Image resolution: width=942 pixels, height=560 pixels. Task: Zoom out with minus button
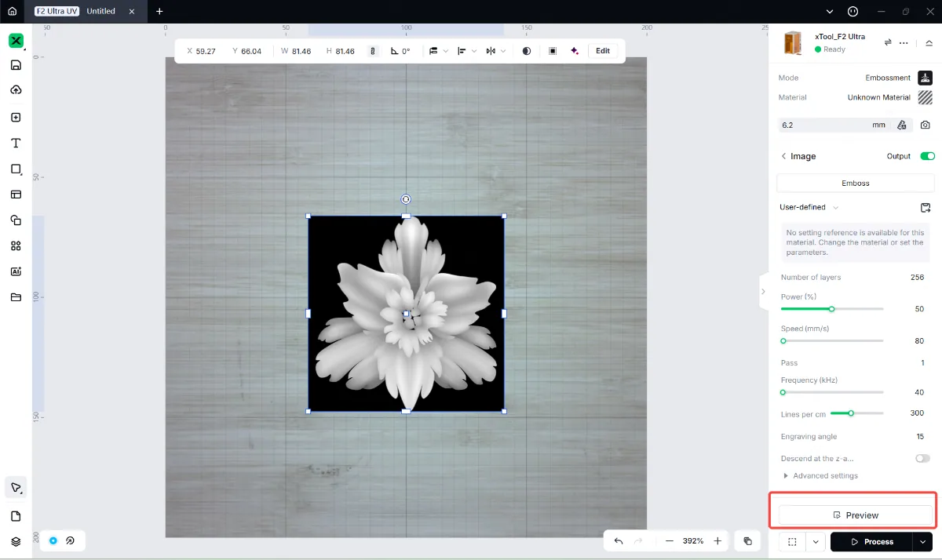(670, 541)
